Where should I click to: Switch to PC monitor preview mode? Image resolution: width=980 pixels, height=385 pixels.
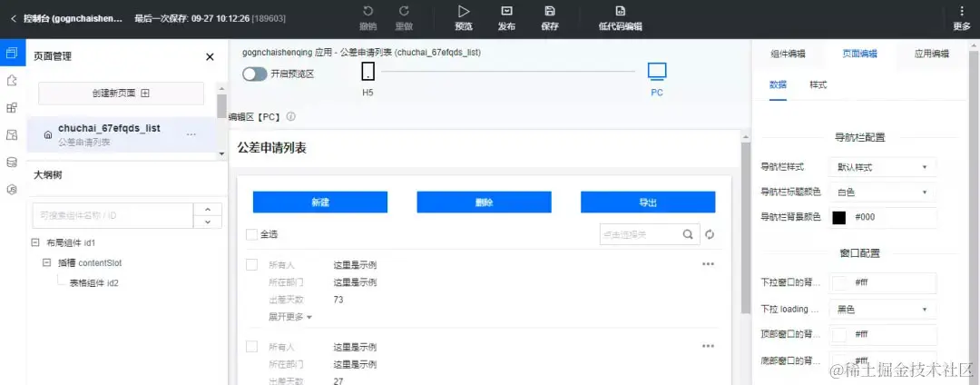click(657, 71)
